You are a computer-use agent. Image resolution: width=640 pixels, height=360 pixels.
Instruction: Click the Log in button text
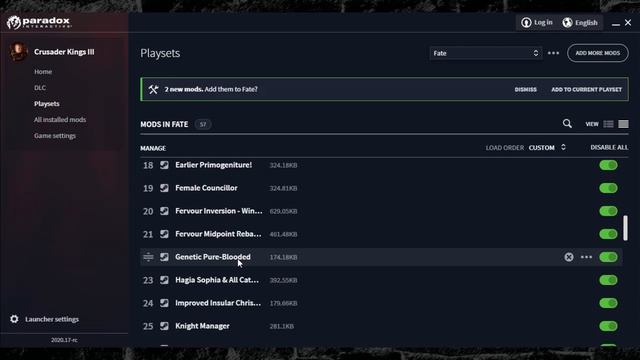pyautogui.click(x=543, y=22)
